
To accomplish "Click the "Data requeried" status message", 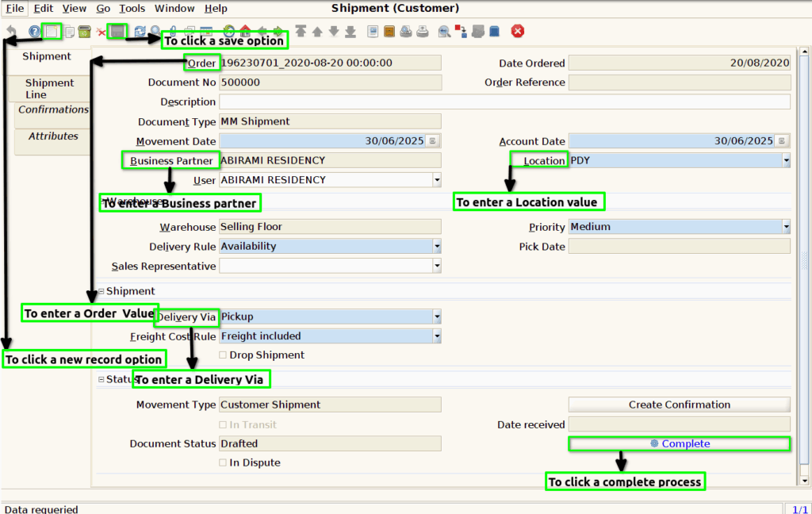I will (x=41, y=509).
